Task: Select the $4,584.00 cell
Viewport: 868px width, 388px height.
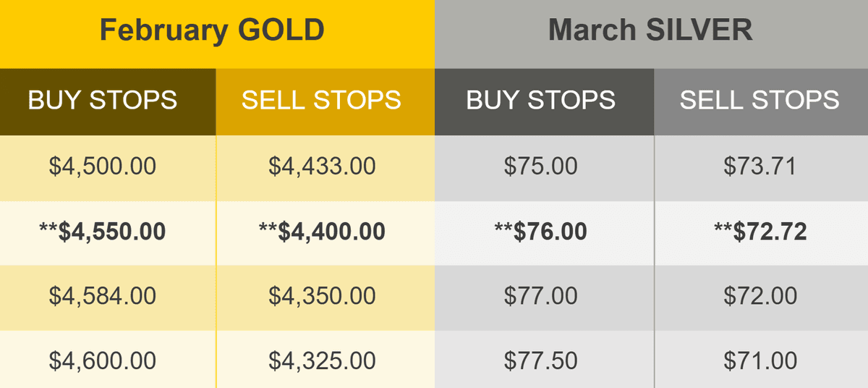Action: pos(108,298)
